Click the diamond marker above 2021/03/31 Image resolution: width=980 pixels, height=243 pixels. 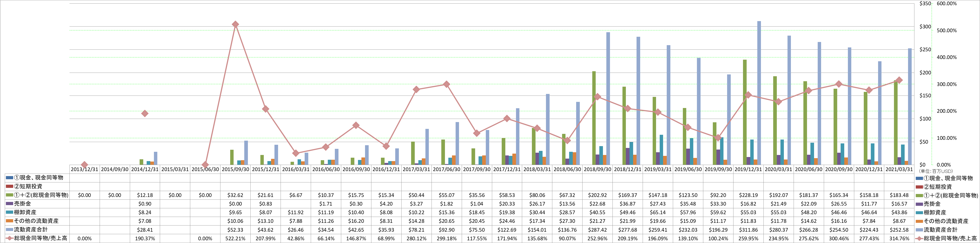pos(899,80)
